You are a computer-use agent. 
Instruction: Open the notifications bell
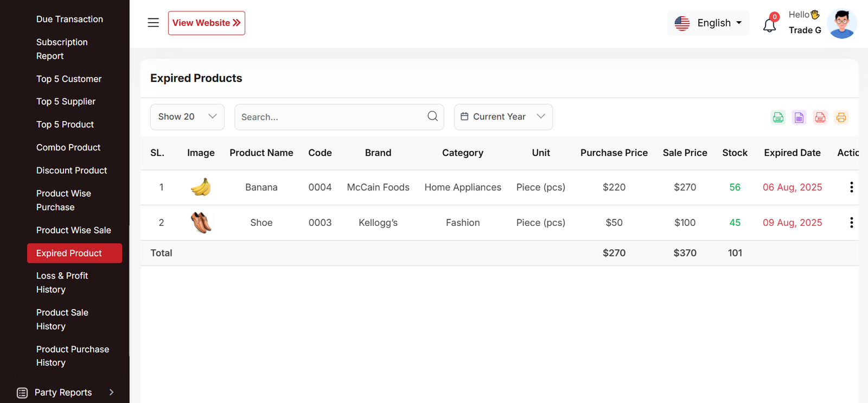(x=769, y=25)
